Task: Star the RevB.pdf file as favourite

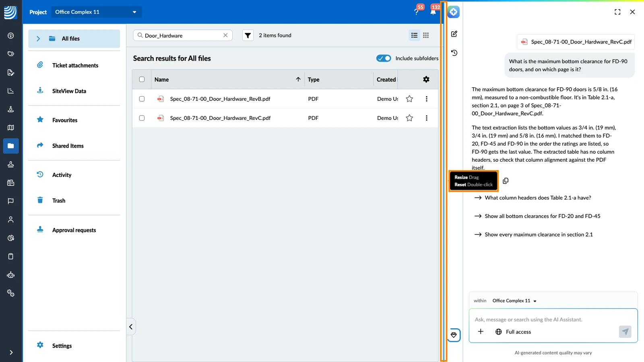Action: [x=409, y=99]
